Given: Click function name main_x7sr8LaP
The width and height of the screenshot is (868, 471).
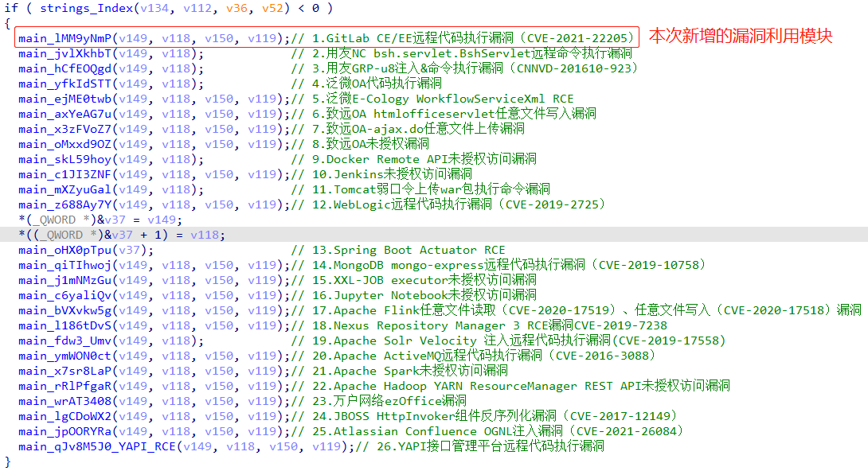Looking at the screenshot, I should point(65,371).
